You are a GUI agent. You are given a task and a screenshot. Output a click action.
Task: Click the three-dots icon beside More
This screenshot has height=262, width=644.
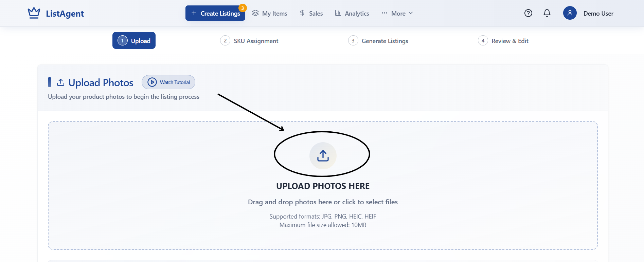(384, 13)
